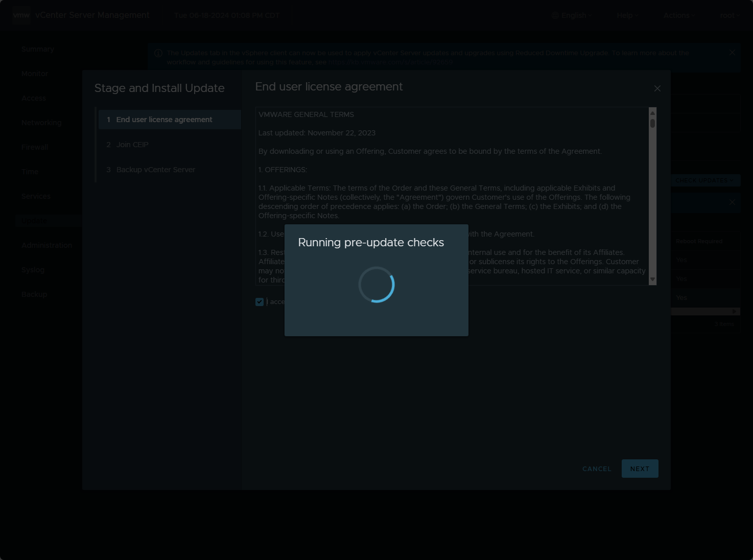
Task: Open the Monitor section
Action: (x=35, y=74)
